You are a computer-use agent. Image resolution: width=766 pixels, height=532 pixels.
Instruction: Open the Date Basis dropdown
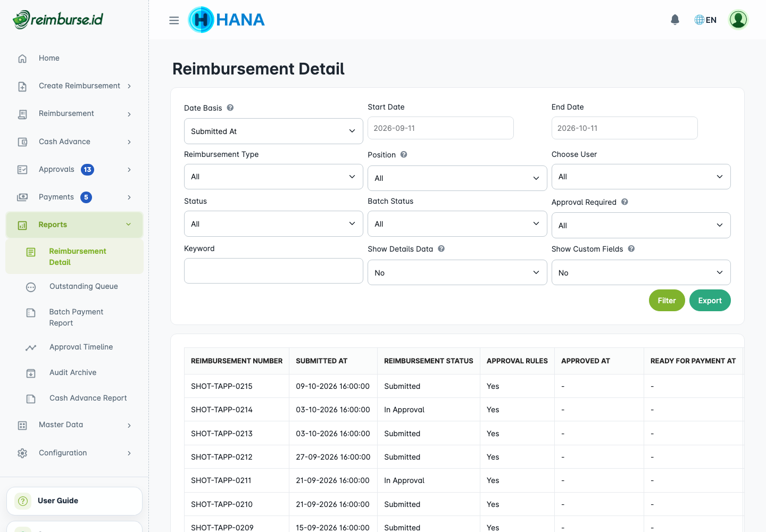tap(273, 131)
